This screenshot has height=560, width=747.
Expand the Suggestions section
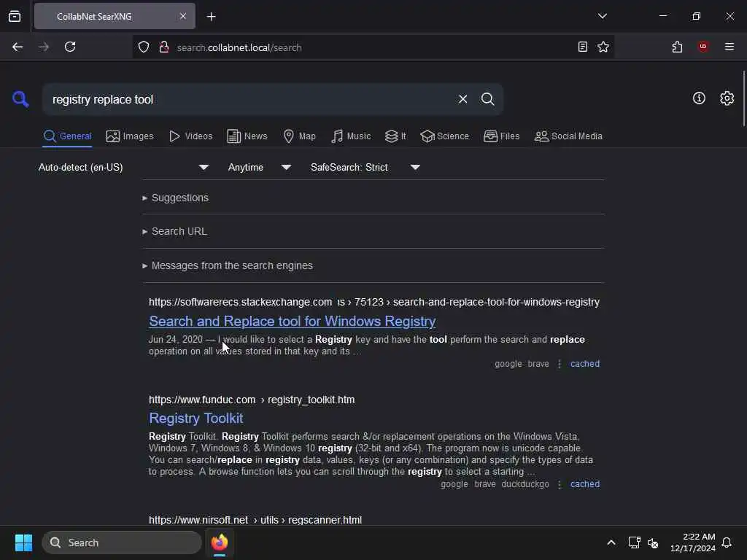[x=175, y=198]
